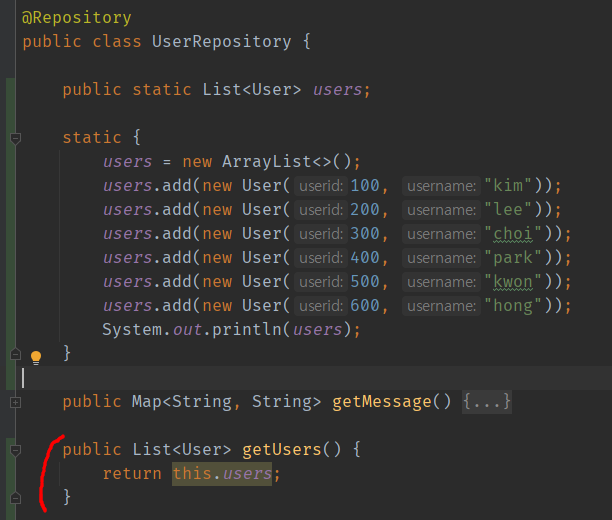
Task: Click the "kwon" string literal
Action: [513, 282]
